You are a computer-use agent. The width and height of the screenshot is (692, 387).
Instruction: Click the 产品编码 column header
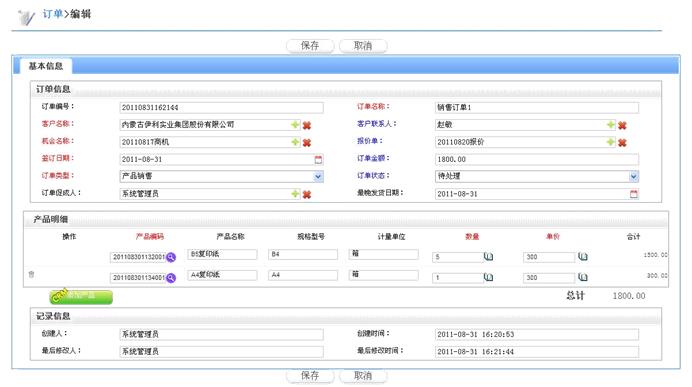pos(150,237)
